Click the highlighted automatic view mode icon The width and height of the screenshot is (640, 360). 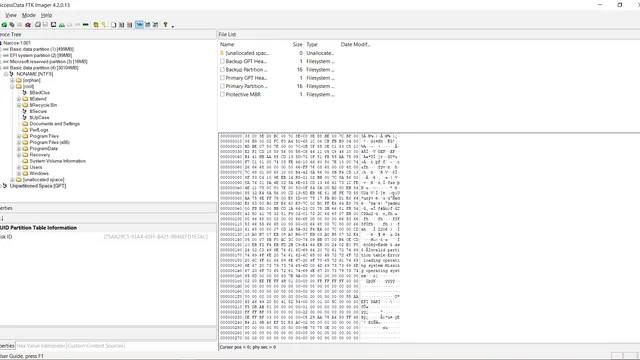(x=140, y=25)
